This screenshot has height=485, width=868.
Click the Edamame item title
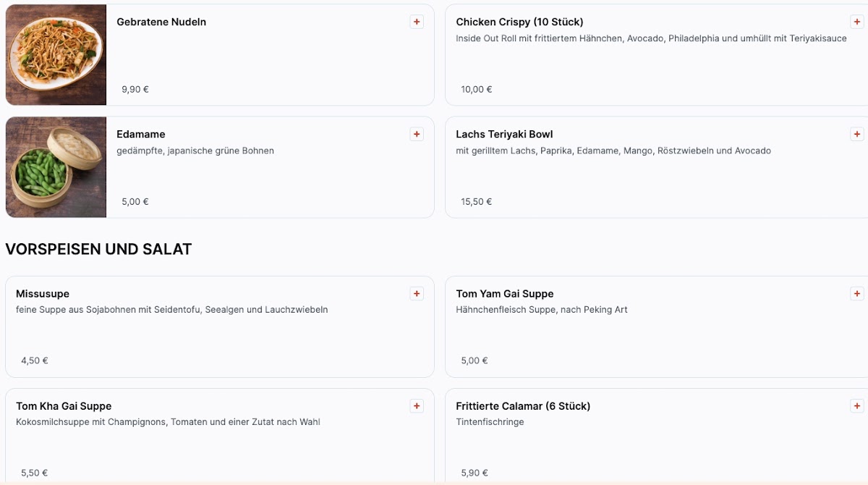(x=141, y=135)
